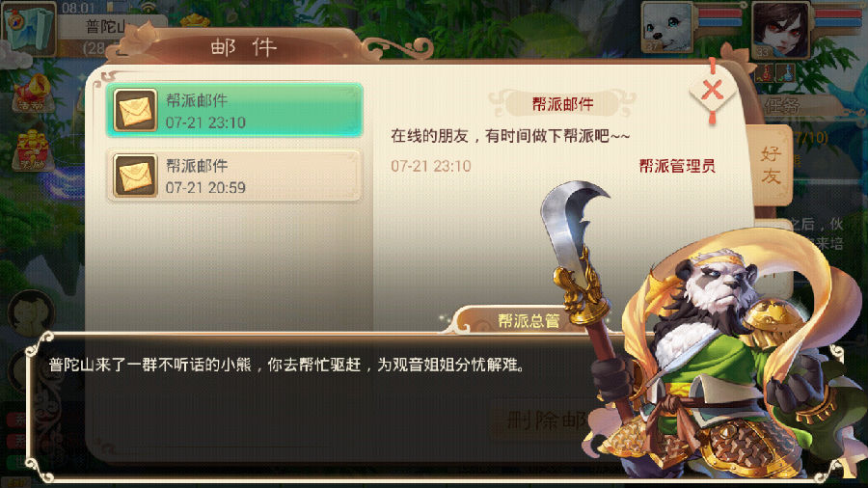The width and height of the screenshot is (868, 488).
Task: Close the mail window with red X
Action: 713,91
